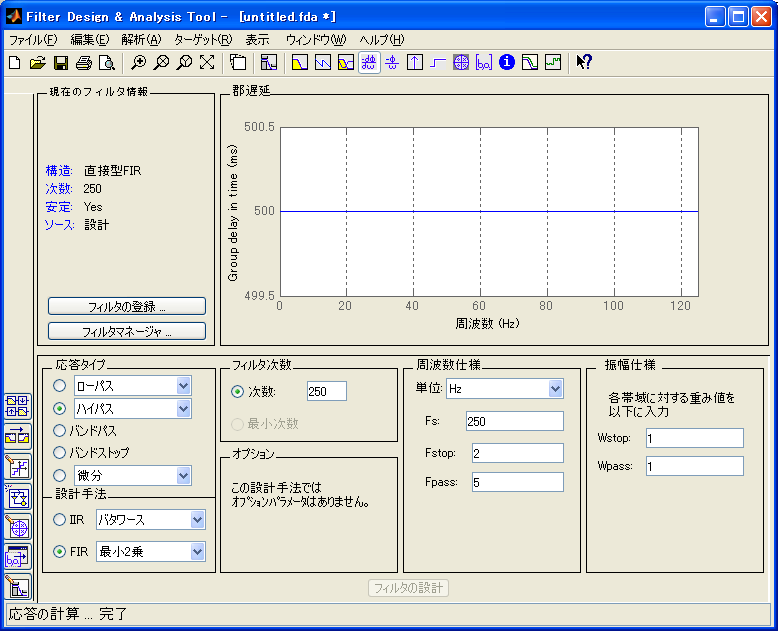
Task: Open the 編集(E) menu
Action: click(89, 40)
